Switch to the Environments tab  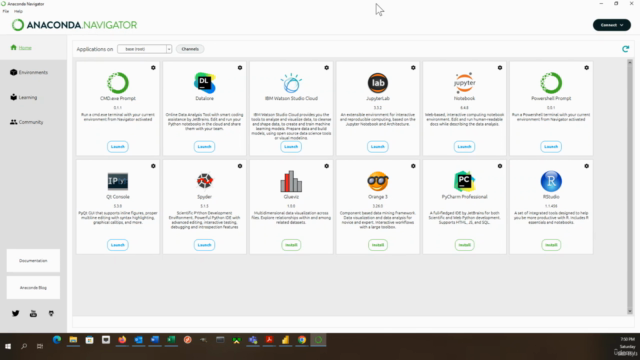click(x=29, y=72)
